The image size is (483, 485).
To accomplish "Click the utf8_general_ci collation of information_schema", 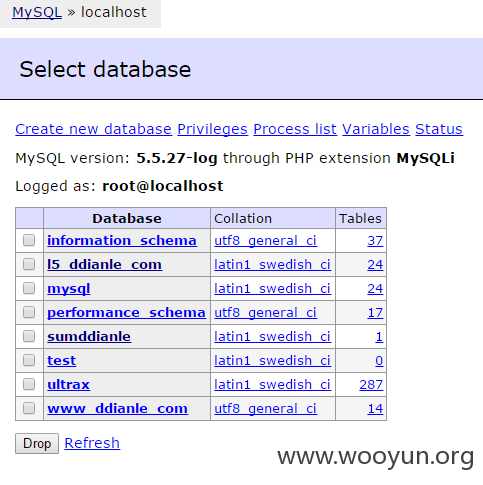I will [265, 241].
